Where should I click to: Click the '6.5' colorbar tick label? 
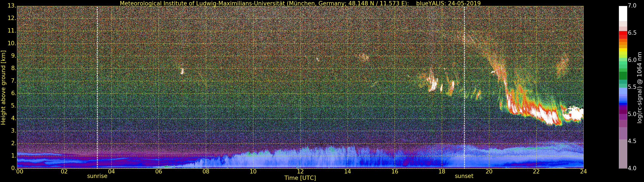pos(632,33)
